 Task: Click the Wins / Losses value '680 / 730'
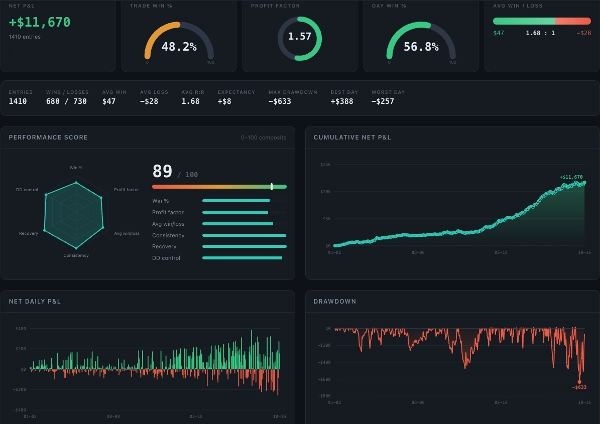coord(66,101)
